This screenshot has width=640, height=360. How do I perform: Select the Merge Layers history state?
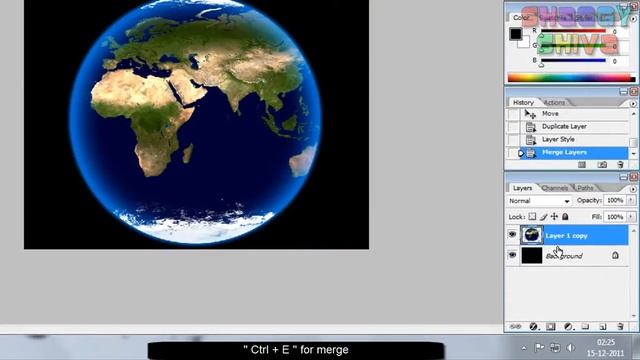(574, 153)
